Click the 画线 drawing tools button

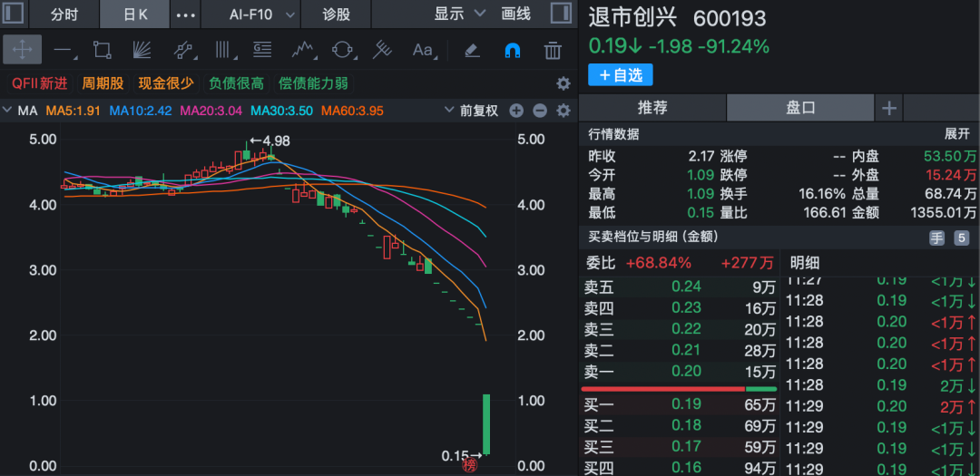(x=516, y=14)
